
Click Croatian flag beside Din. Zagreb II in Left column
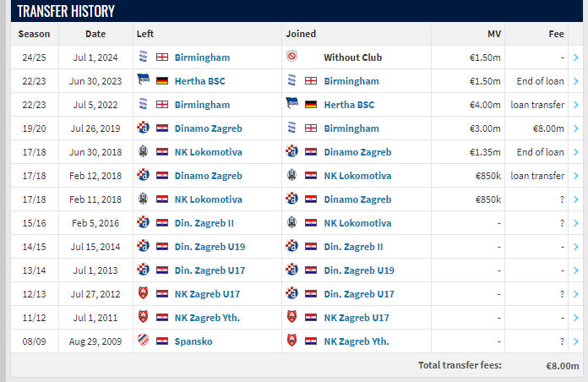(x=162, y=223)
